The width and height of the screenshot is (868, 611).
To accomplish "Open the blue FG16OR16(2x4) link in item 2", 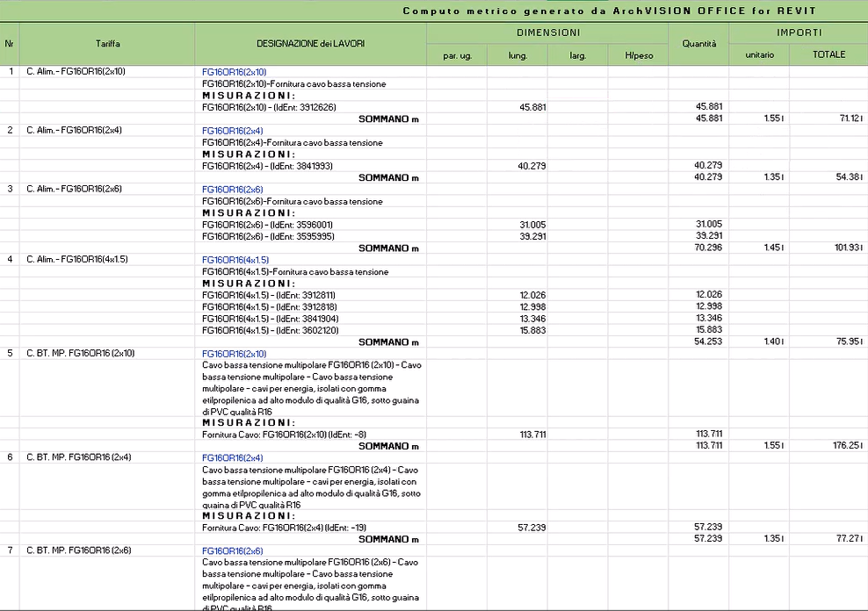I will point(233,131).
